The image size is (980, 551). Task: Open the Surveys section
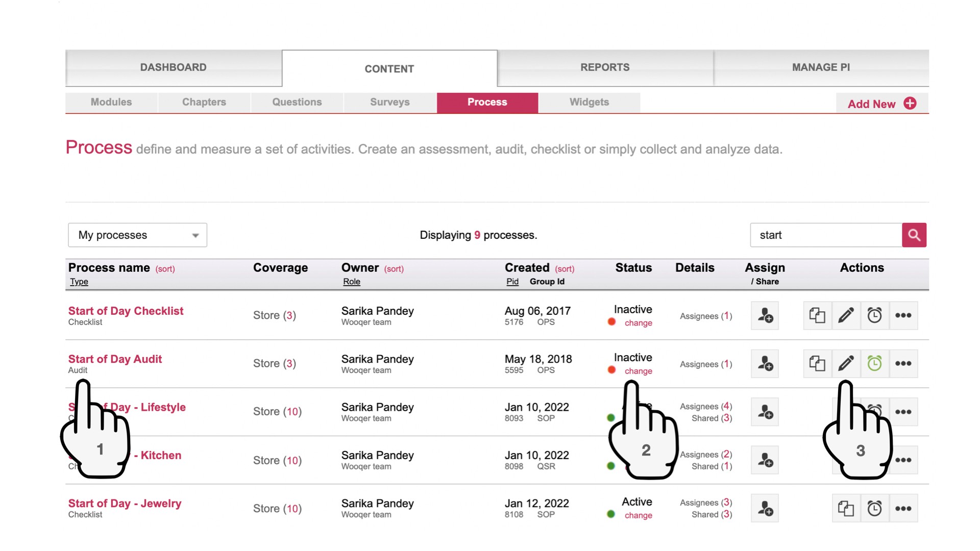(x=389, y=102)
